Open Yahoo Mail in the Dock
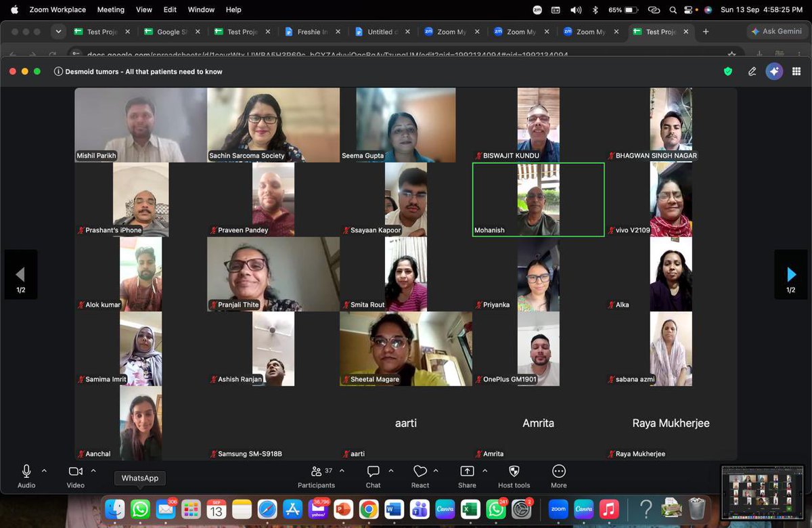 pos(318,508)
